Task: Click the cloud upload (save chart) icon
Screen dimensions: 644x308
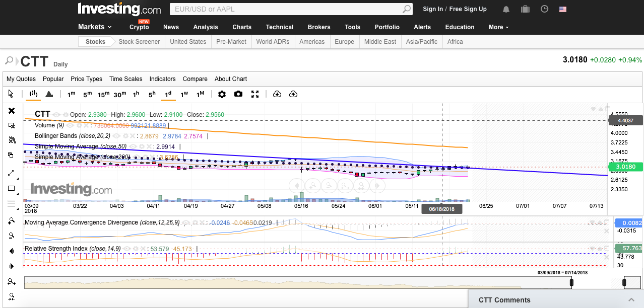Action: [x=293, y=94]
